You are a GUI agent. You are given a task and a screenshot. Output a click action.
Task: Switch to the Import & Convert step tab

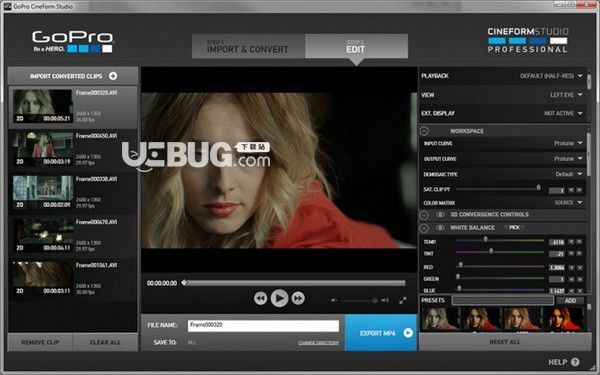248,46
